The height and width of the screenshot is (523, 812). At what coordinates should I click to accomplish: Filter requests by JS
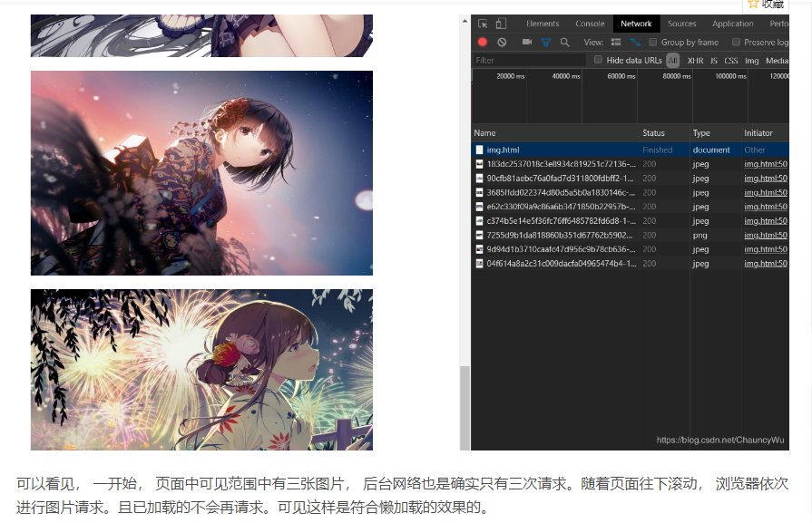714,61
